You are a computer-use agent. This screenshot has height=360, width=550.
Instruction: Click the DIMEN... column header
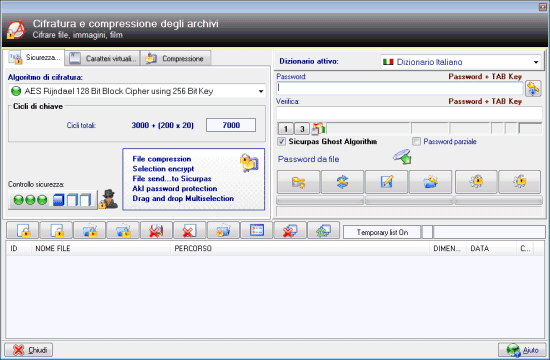tap(448, 248)
